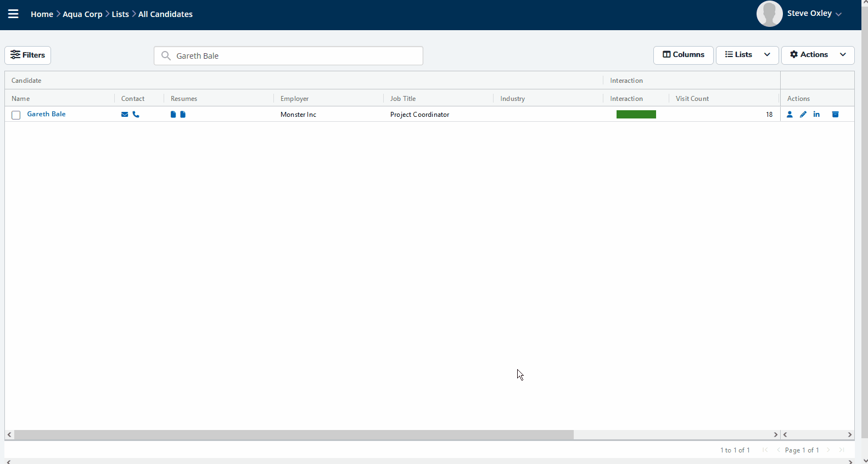This screenshot has height=464, width=868.
Task: Click the email icon for Gareth Bale
Action: pos(125,115)
